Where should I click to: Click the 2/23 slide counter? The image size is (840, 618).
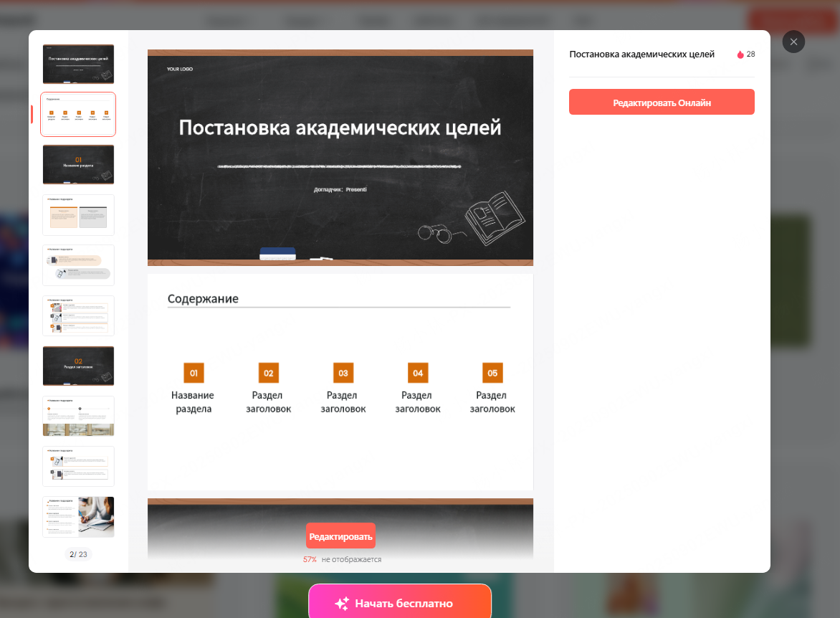click(x=78, y=554)
